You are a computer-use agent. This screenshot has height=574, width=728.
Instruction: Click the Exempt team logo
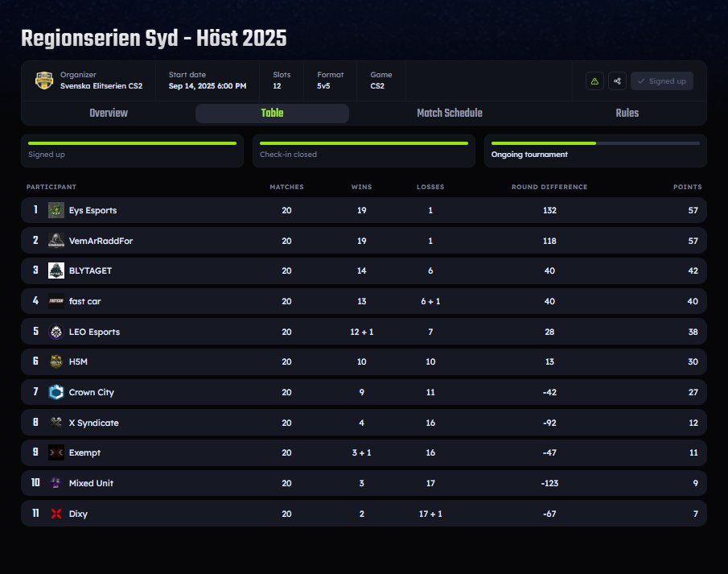56,452
